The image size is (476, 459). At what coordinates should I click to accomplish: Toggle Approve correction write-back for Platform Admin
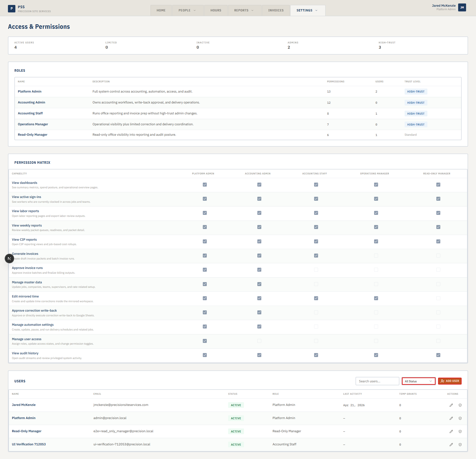click(205, 312)
